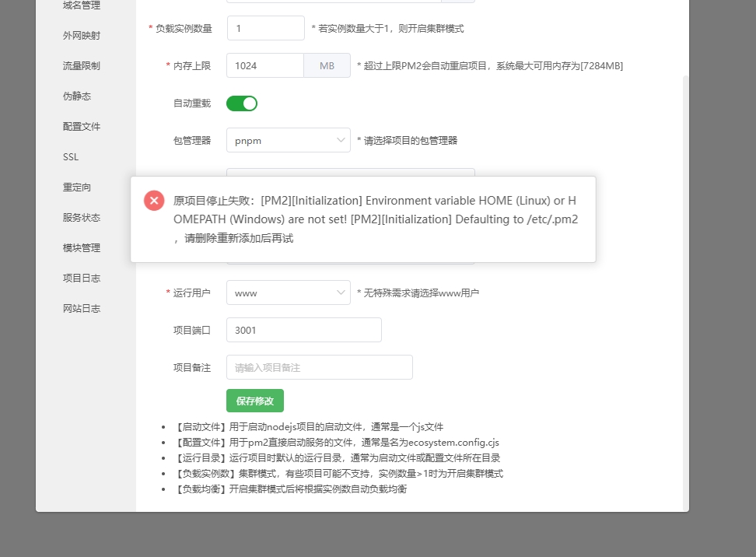Image resolution: width=756 pixels, height=557 pixels.
Task: Click the 保存修改 button
Action: click(x=255, y=401)
